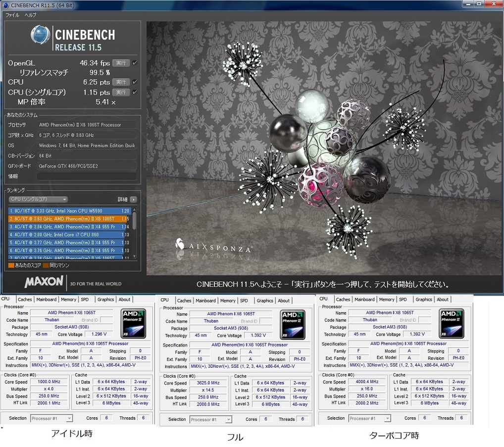Click the brown 同じマシン legend swatch
Image resolution: width=504 pixels, height=447 pixels.
click(46, 266)
